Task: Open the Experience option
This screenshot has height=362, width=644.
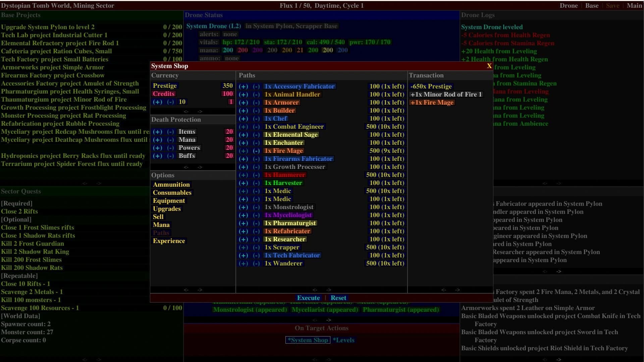Action: click(x=169, y=241)
